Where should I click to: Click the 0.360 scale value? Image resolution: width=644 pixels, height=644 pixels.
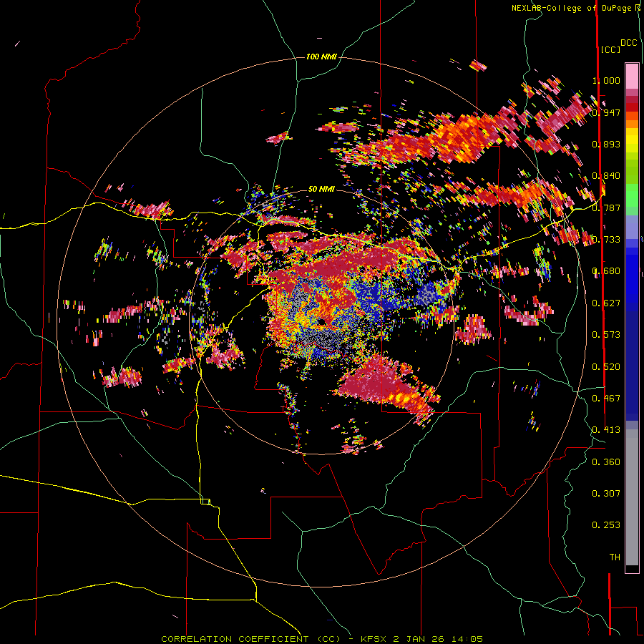point(606,462)
